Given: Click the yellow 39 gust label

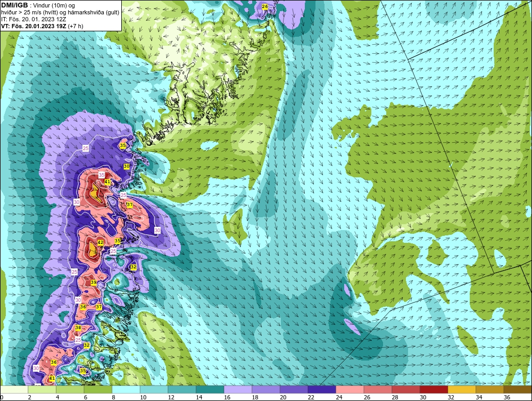Looking at the screenshot, I should tap(94, 282).
